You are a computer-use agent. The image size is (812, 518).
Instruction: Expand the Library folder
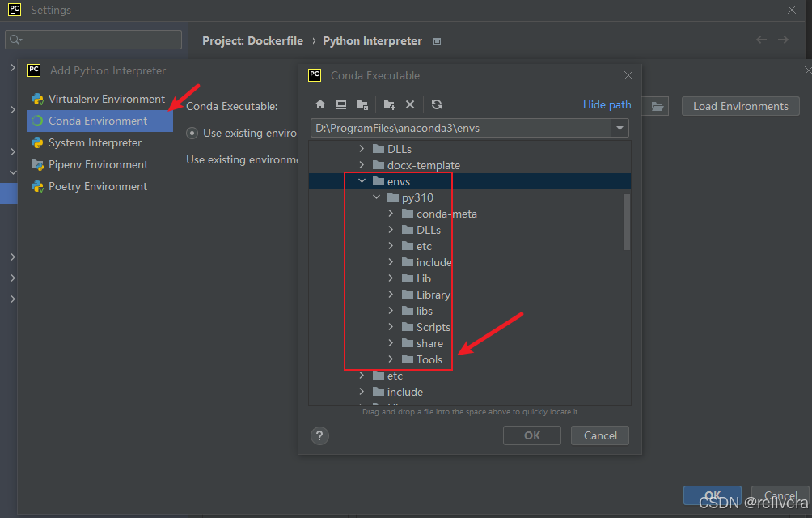pos(391,295)
